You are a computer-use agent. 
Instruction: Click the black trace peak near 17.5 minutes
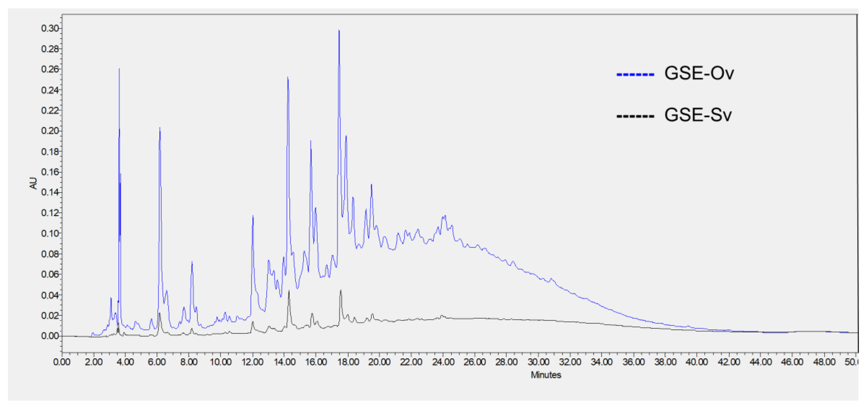pos(341,291)
